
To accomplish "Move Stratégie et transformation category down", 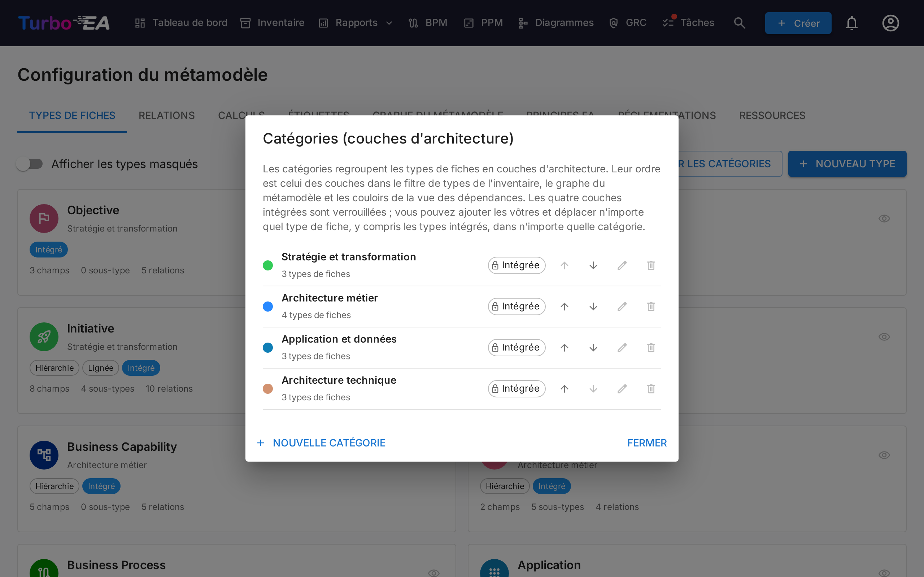I will (593, 265).
